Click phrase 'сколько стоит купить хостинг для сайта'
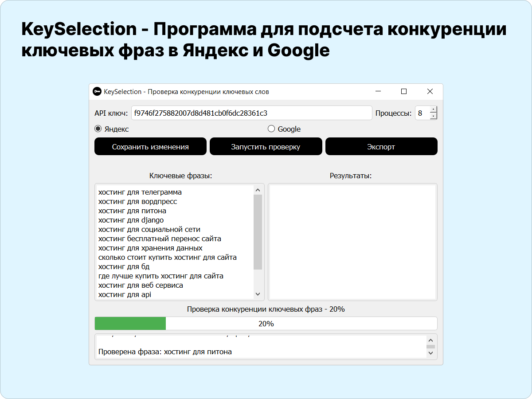Screen dimensions: 532x399 [168, 258]
